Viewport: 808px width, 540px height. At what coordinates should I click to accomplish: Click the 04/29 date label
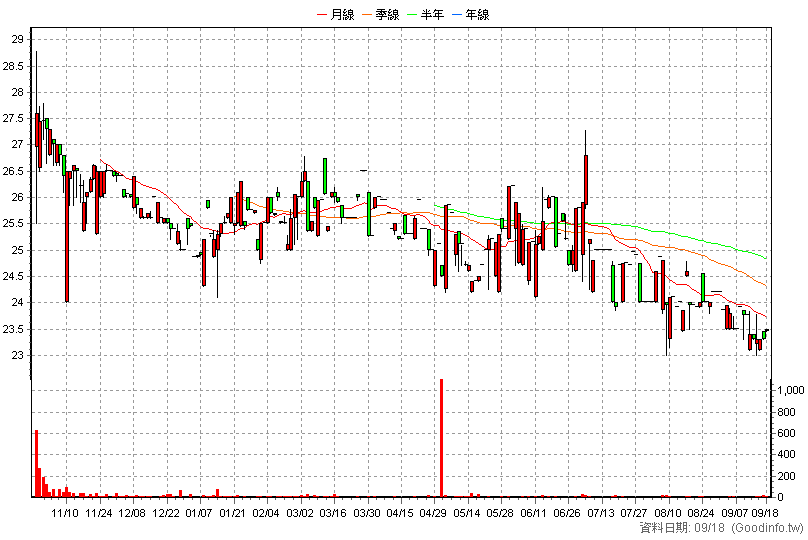pos(433,513)
